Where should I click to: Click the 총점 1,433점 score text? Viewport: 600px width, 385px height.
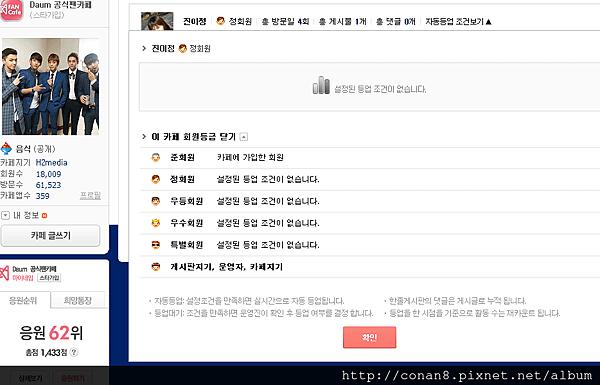(46, 352)
